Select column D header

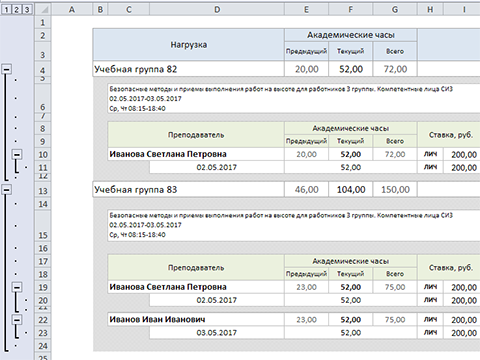tap(217, 10)
